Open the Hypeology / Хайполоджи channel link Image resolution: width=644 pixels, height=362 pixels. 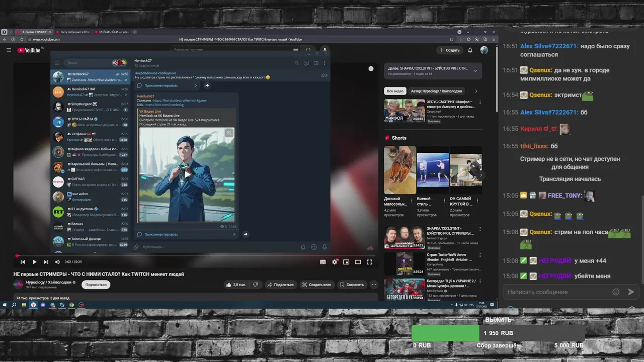[49, 283]
